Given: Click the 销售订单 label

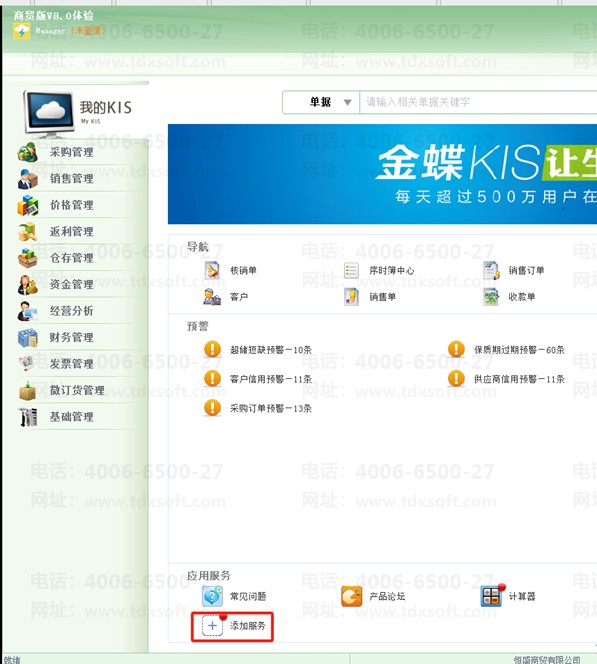Looking at the screenshot, I should point(526,270).
